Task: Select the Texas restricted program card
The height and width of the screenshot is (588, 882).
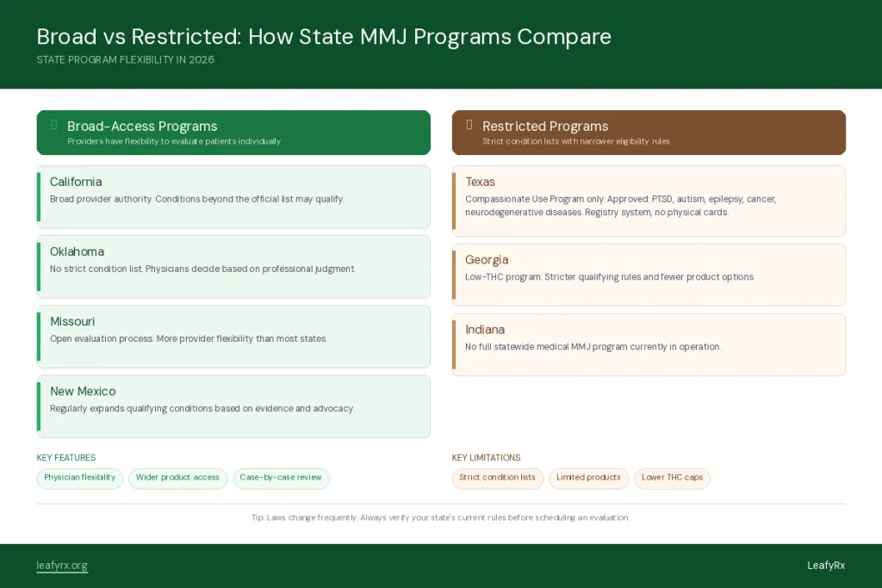Action: (x=649, y=201)
